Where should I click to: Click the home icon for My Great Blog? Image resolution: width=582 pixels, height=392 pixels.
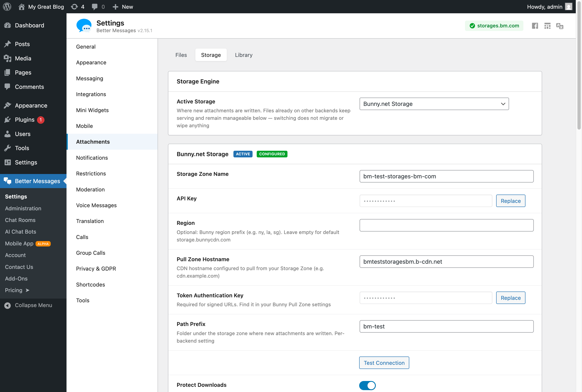point(22,7)
